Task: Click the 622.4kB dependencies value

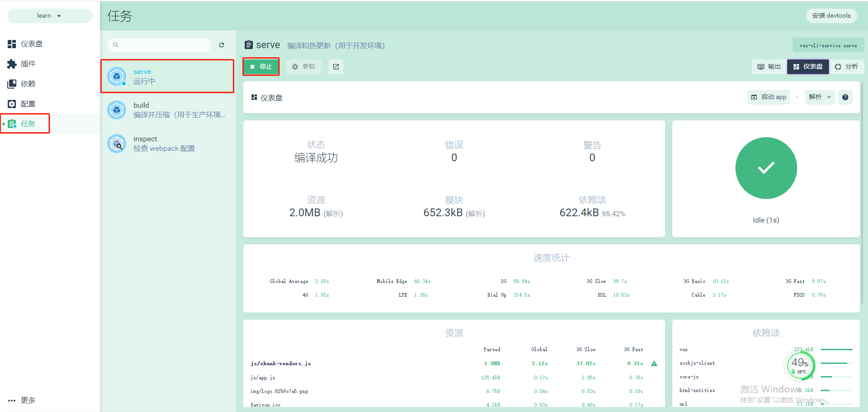Action: tap(579, 213)
